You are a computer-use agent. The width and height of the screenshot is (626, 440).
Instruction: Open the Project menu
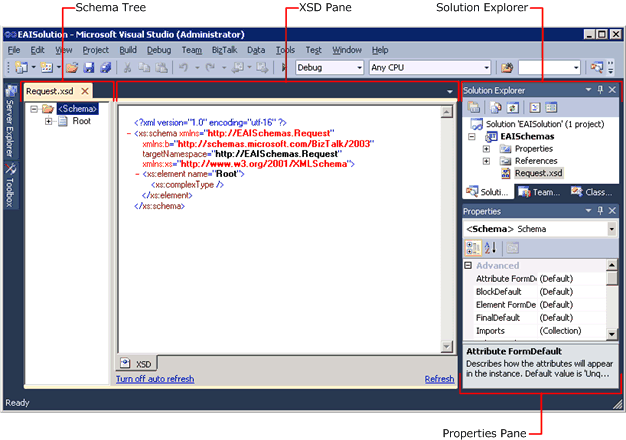click(x=95, y=50)
